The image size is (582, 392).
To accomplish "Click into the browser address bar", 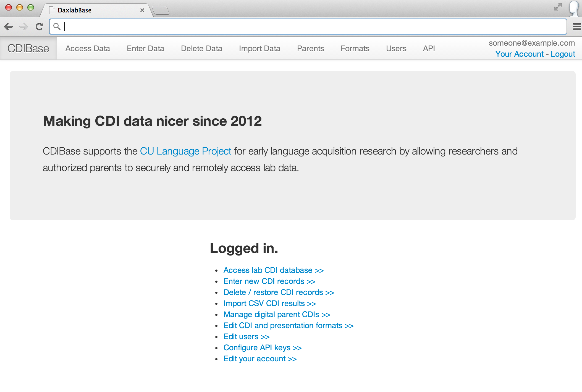I will (308, 27).
